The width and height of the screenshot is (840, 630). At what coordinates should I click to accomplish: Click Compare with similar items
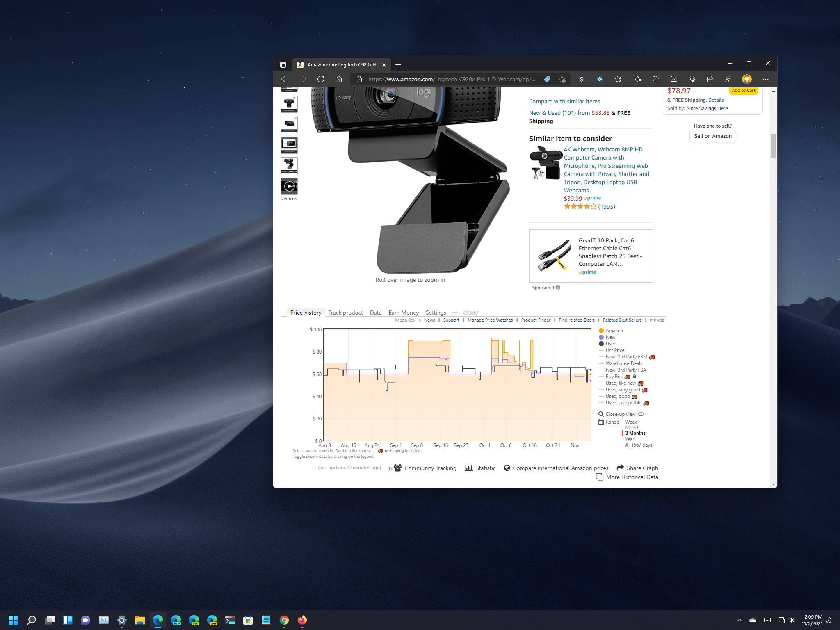[x=564, y=101]
